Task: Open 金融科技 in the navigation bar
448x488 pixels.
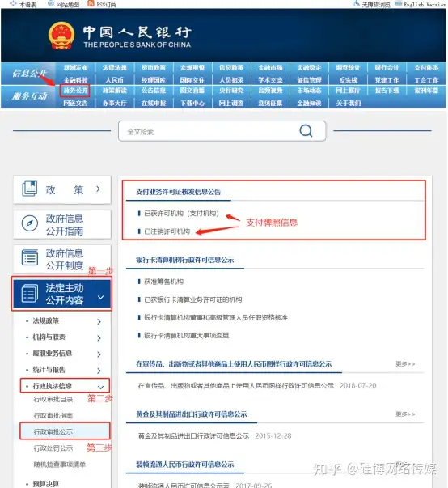Action: click(75, 80)
